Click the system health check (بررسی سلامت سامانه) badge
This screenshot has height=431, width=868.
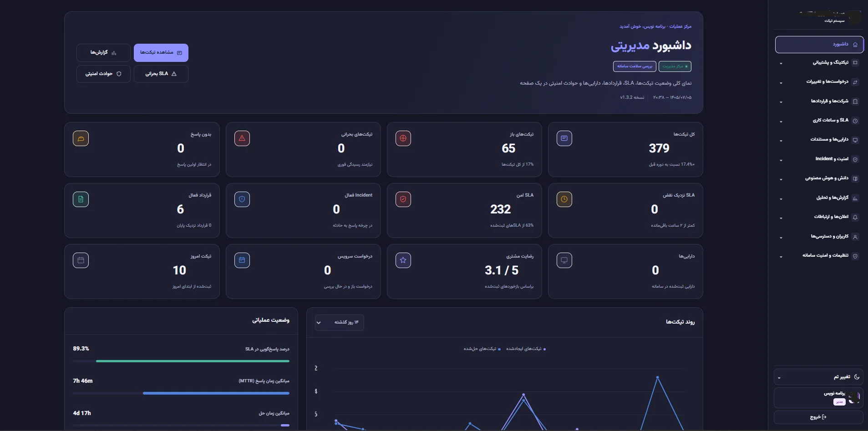(x=635, y=66)
